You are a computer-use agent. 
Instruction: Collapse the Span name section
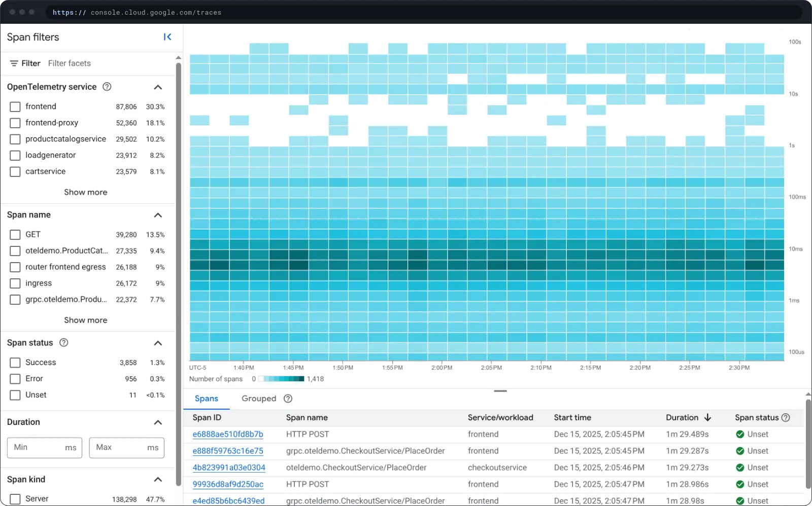point(158,215)
